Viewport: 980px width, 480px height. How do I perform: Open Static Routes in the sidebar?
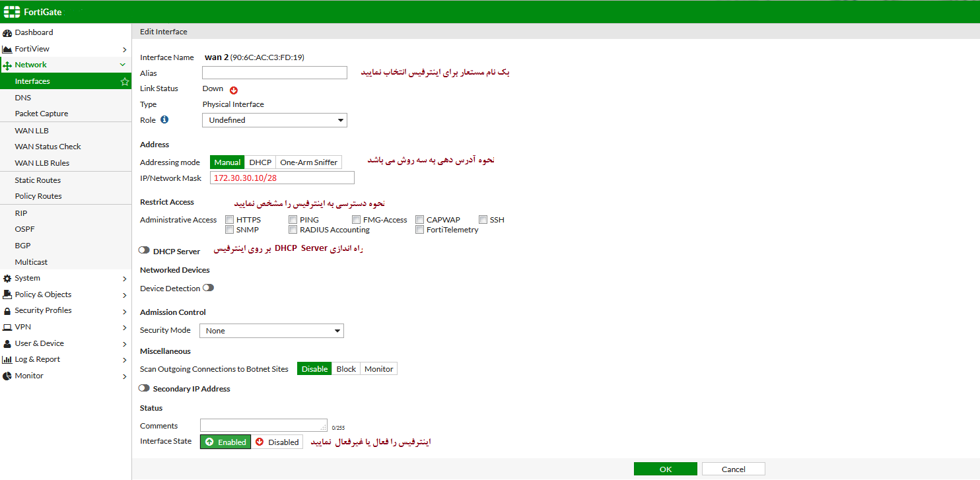(x=38, y=180)
